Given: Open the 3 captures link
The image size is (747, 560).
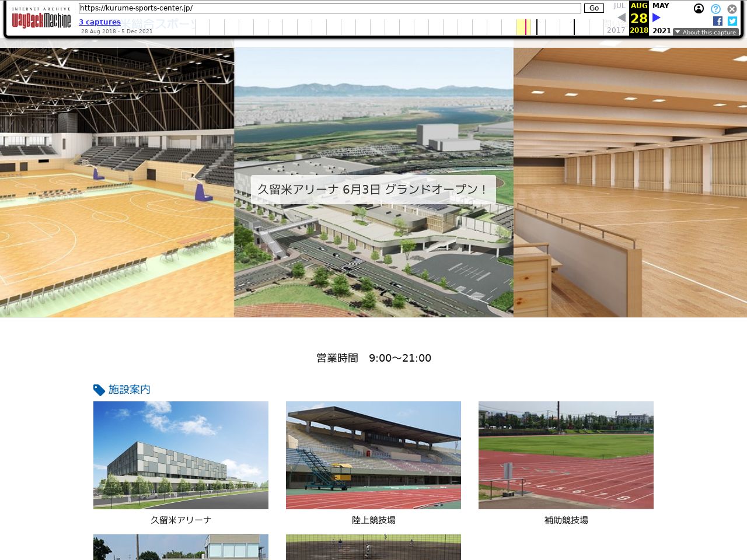Looking at the screenshot, I should 100,22.
